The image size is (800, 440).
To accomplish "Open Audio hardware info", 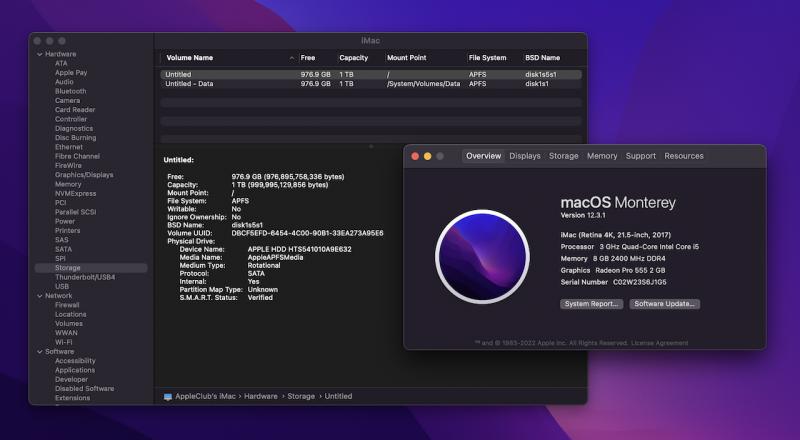I will 64,82.
